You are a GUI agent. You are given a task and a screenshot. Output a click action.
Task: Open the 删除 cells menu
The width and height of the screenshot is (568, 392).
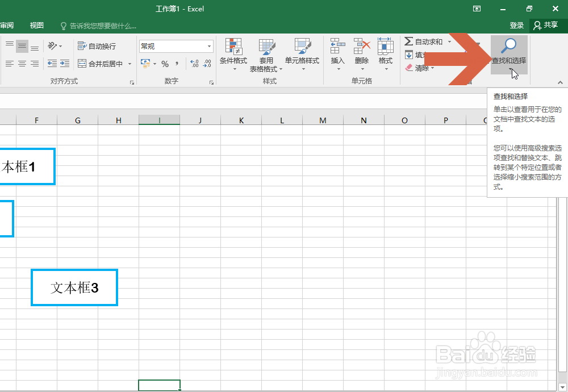[361, 55]
